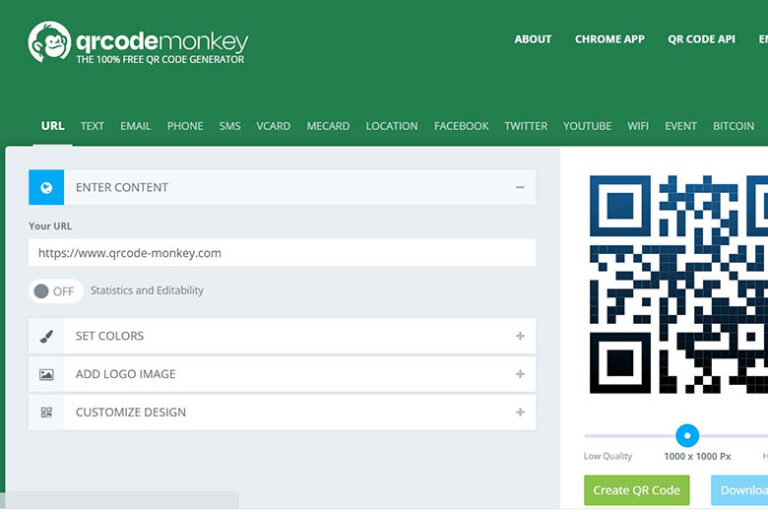Viewport: 768px width, 512px height.
Task: Expand the Set Colors section
Action: coord(520,336)
